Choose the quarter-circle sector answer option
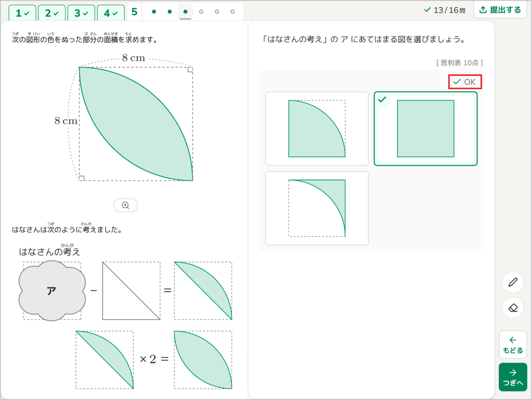 tap(317, 128)
